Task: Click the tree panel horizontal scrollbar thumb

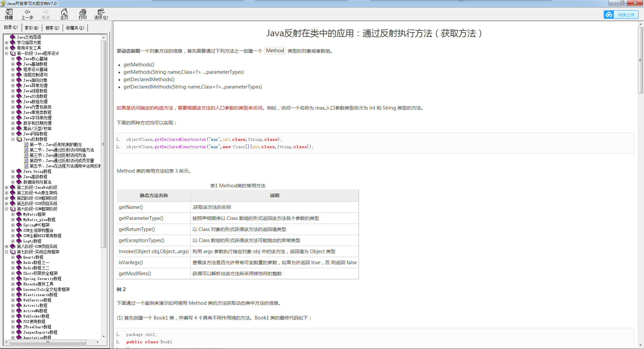Action: tap(48, 342)
